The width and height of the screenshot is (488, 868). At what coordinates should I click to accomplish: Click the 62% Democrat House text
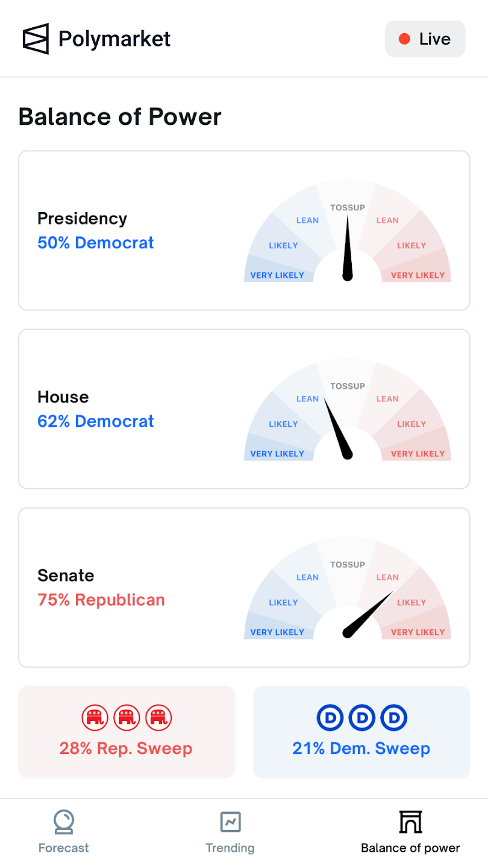point(96,421)
